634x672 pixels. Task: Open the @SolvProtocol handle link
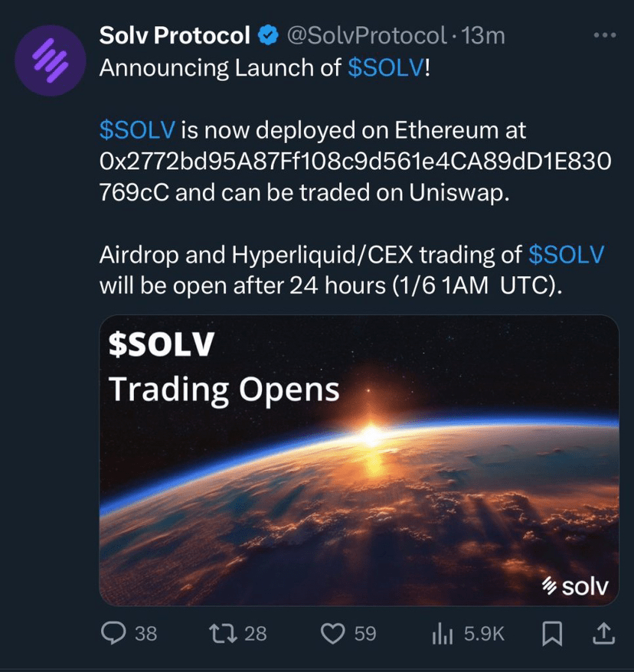point(366,35)
